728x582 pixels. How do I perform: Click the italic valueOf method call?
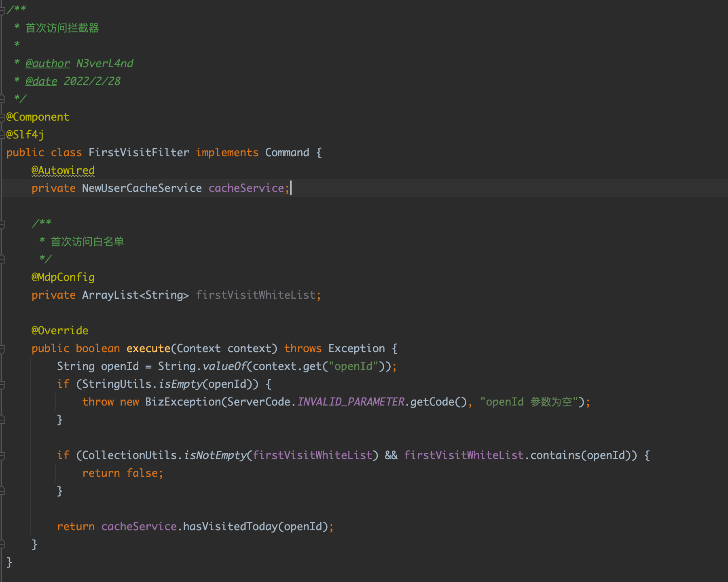224,366
